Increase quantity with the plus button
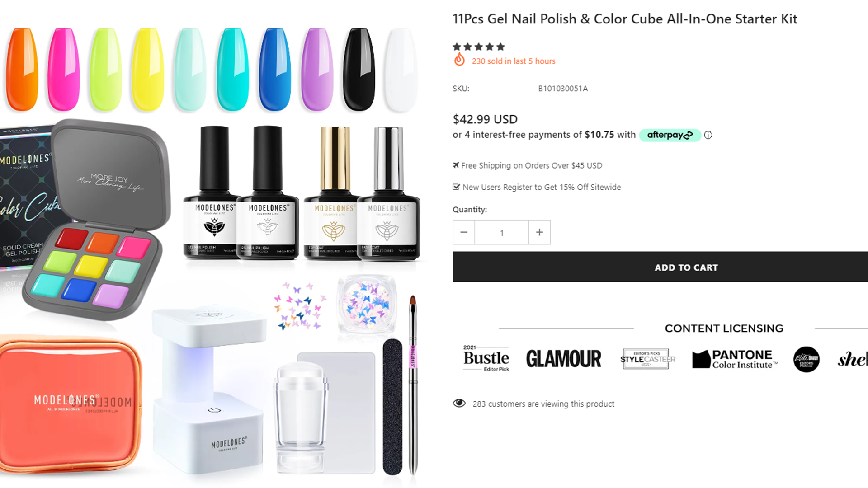The image size is (868, 488). pos(539,232)
